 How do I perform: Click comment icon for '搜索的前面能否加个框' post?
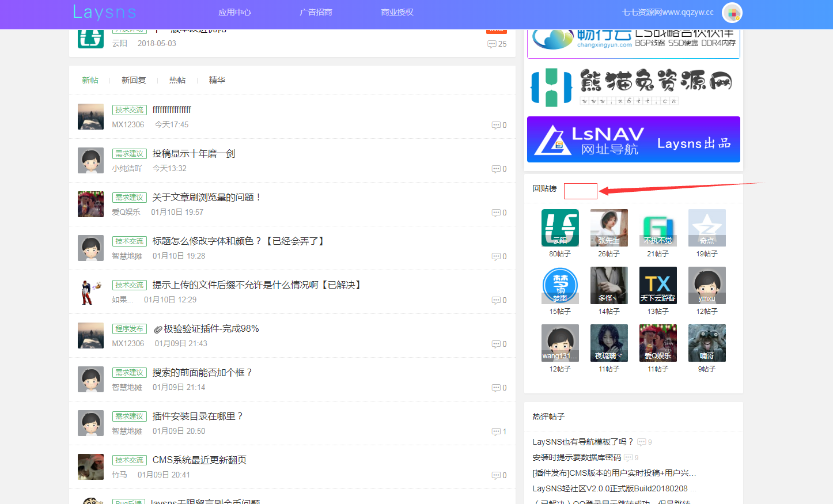[x=496, y=388]
